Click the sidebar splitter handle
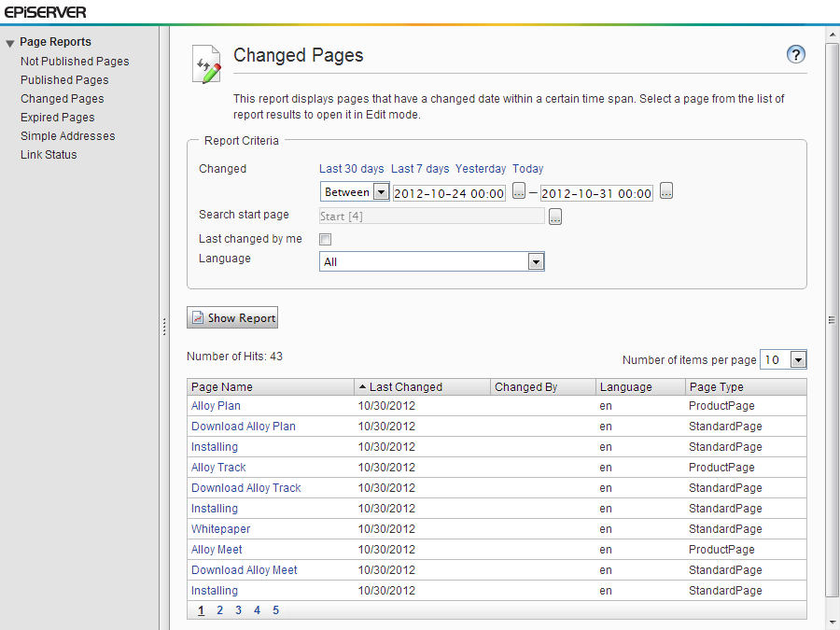 (x=164, y=327)
